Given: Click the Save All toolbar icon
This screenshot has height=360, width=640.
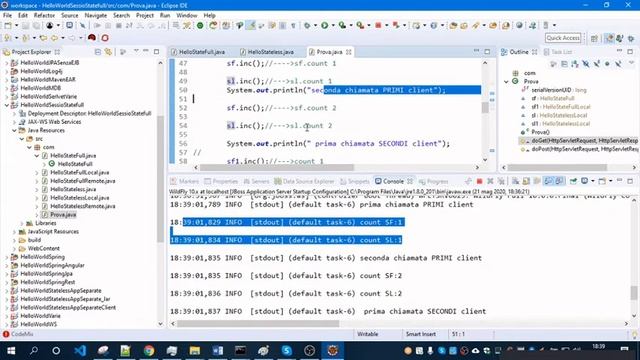Looking at the screenshot, I should tap(36, 25).
